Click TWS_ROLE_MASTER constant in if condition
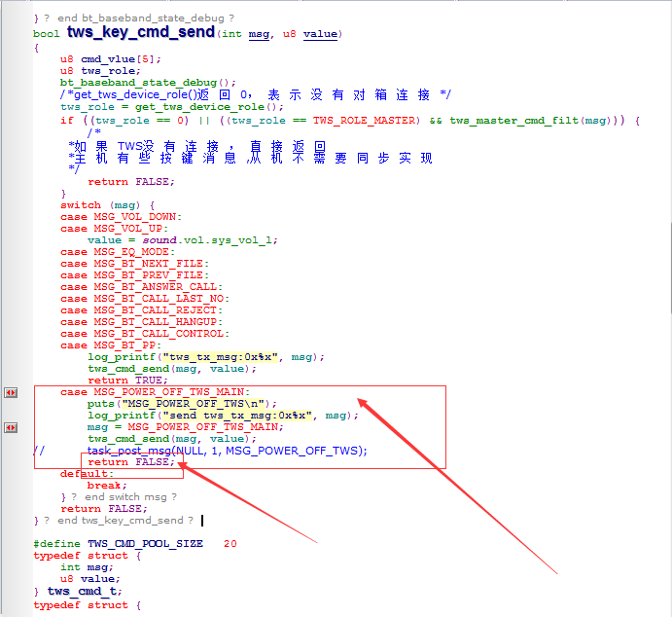This screenshot has height=617, width=672. (366, 121)
